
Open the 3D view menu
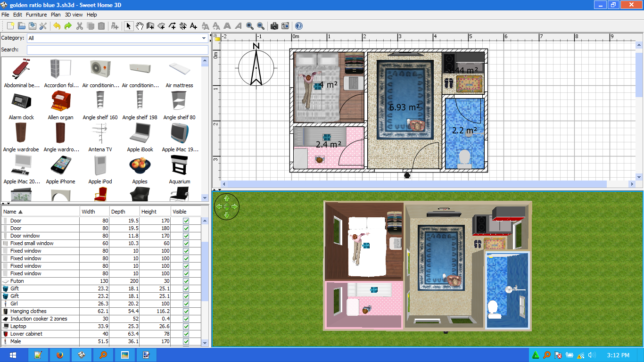[x=74, y=15]
